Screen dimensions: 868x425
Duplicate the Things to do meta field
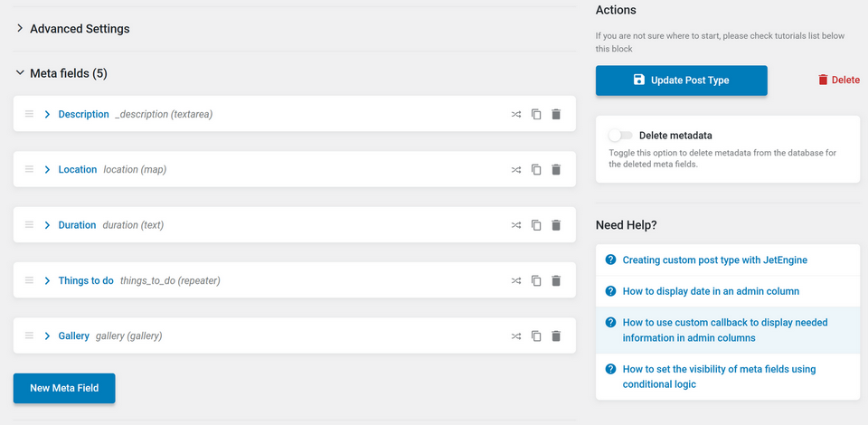[536, 281]
